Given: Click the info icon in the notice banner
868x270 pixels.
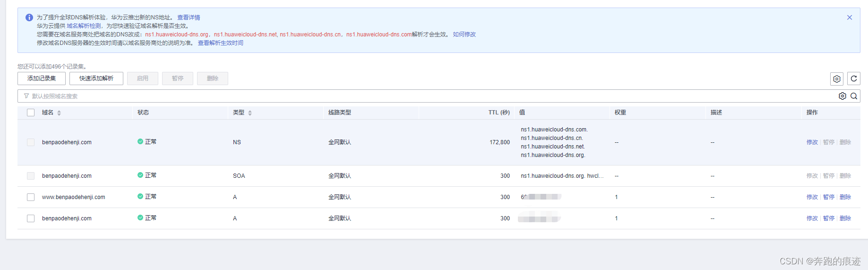Looking at the screenshot, I should [x=29, y=17].
